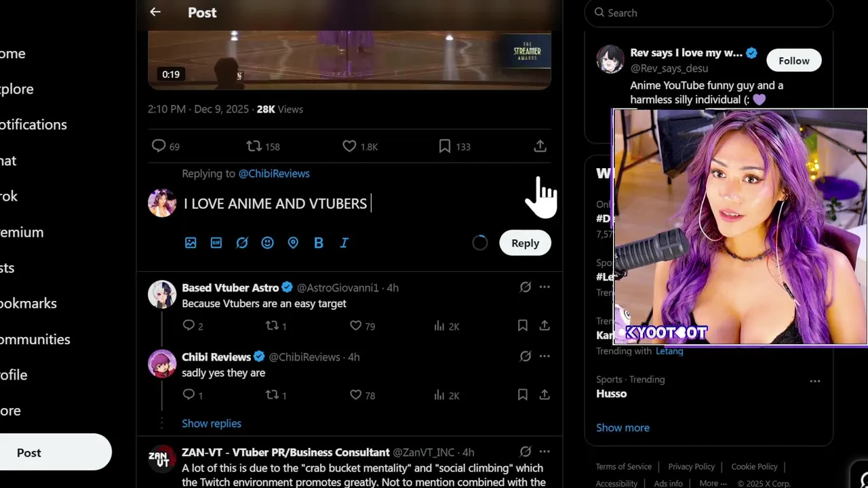Viewport: 868px width, 488px height.
Task: Add a GIF to the reply
Action: pos(216,243)
